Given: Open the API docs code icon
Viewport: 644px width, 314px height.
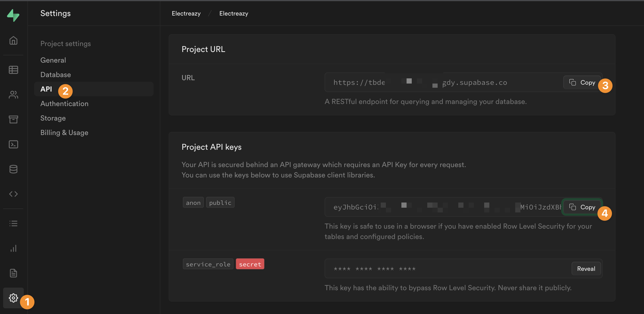Looking at the screenshot, I should pyautogui.click(x=13, y=194).
